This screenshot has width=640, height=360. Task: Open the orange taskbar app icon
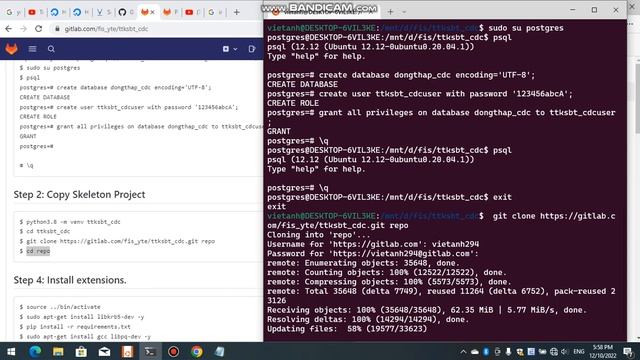(x=127, y=351)
